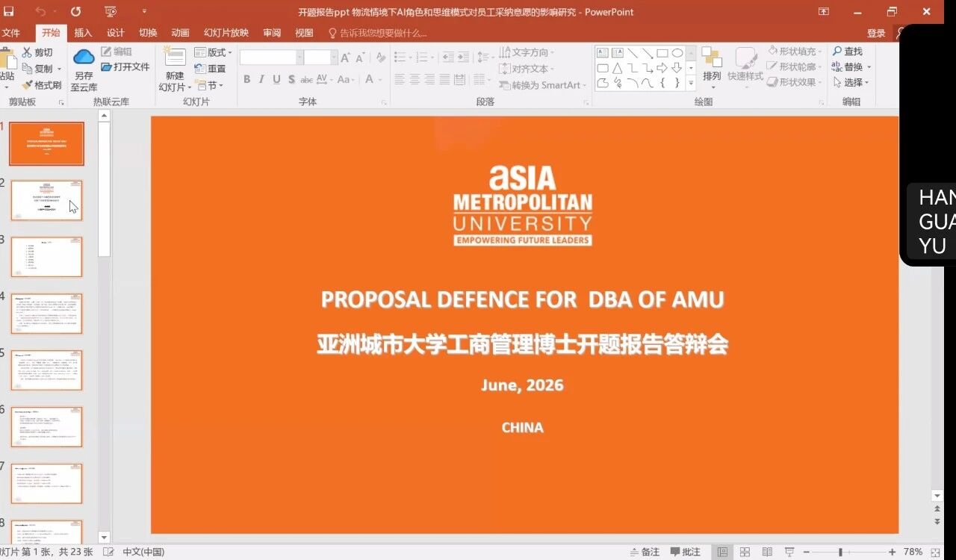The height and width of the screenshot is (560, 956).
Task: Toggle Strikethrough (abc) formatting
Action: pos(306,80)
